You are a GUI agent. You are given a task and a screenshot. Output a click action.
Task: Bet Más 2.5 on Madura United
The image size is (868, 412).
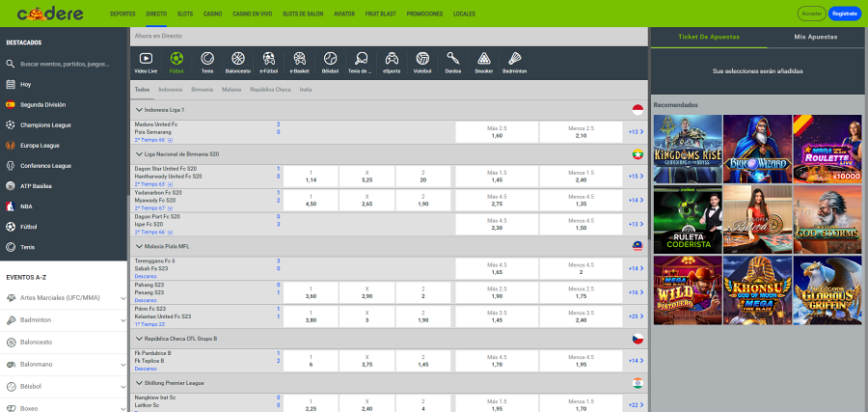497,132
